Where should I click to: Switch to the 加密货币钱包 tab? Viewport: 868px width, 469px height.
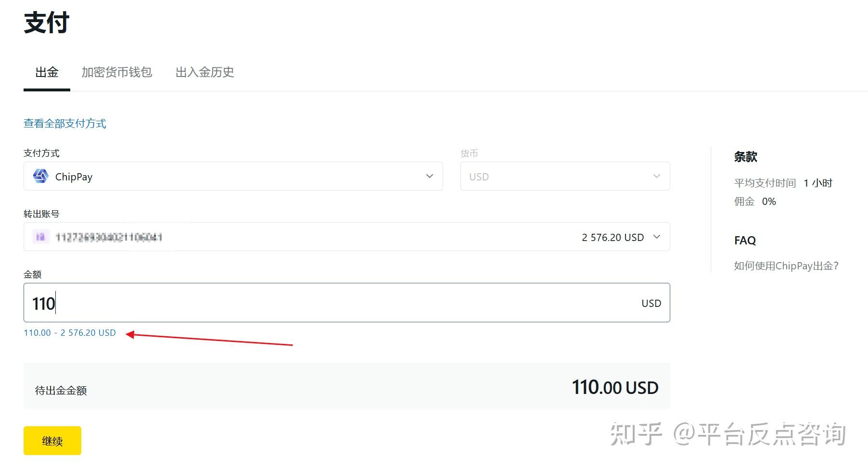[117, 73]
